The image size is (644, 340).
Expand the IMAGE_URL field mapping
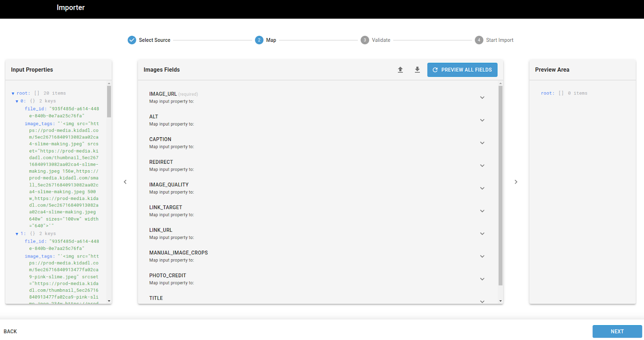[482, 97]
